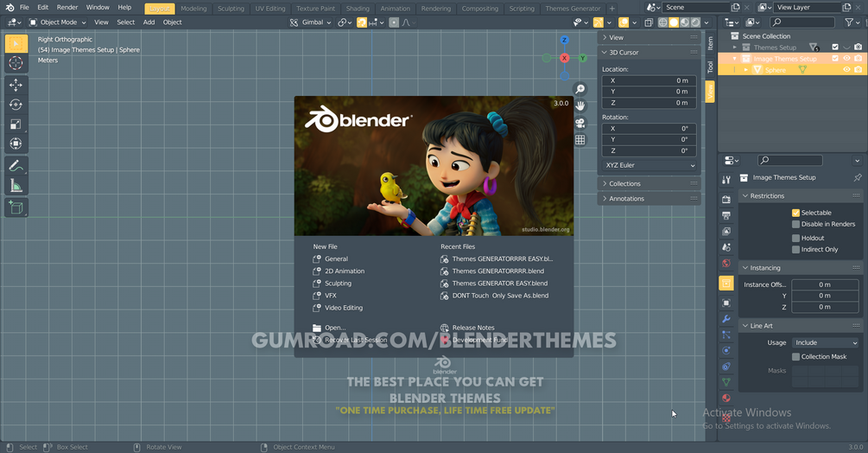Open the Collection properties tab icon

tap(726, 283)
